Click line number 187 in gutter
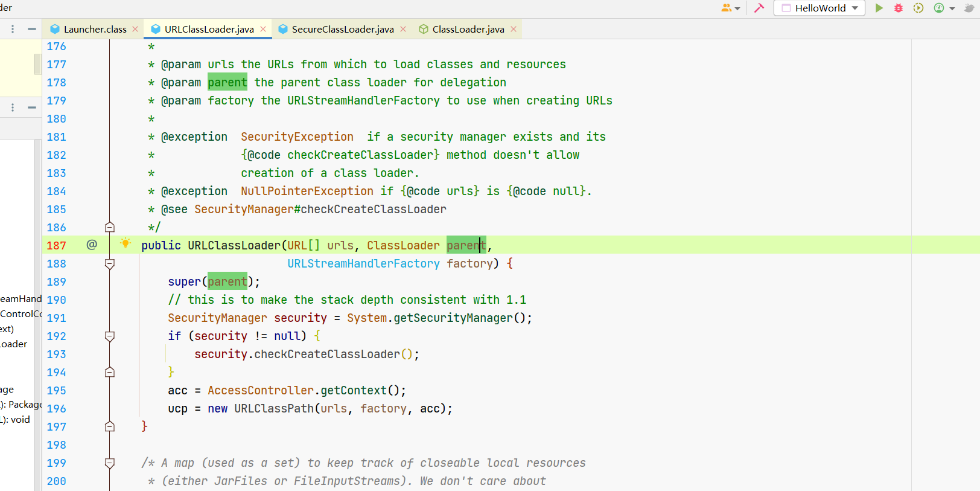 tap(56, 245)
